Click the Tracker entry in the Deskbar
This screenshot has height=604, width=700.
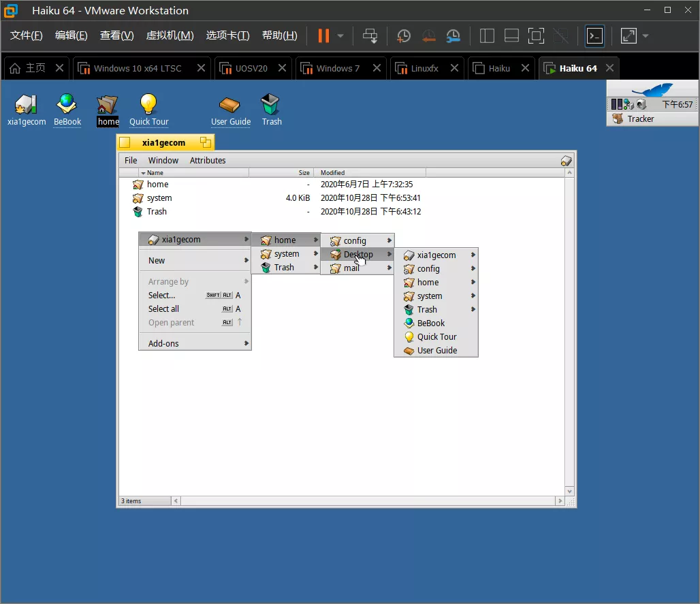[x=640, y=118]
